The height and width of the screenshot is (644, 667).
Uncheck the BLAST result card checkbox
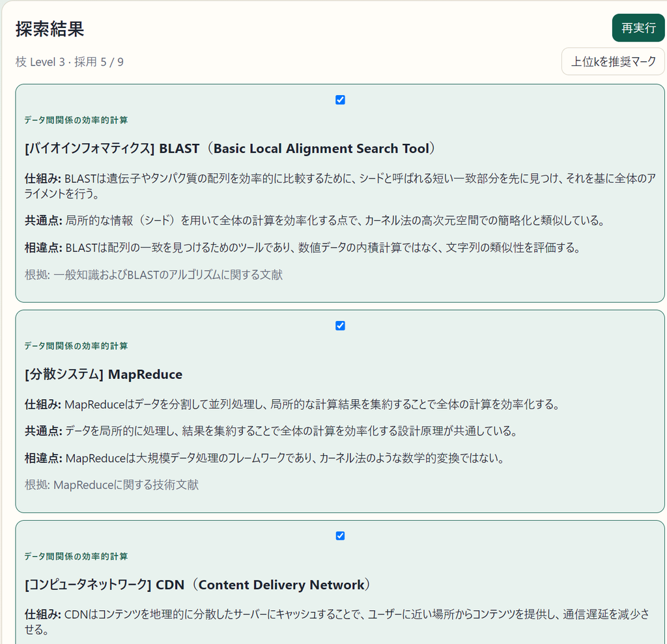coord(340,100)
